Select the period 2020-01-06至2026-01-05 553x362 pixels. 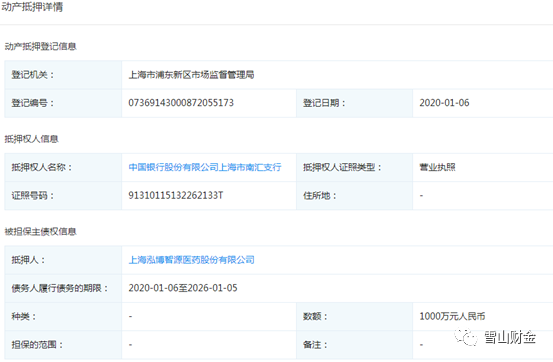[183, 288]
